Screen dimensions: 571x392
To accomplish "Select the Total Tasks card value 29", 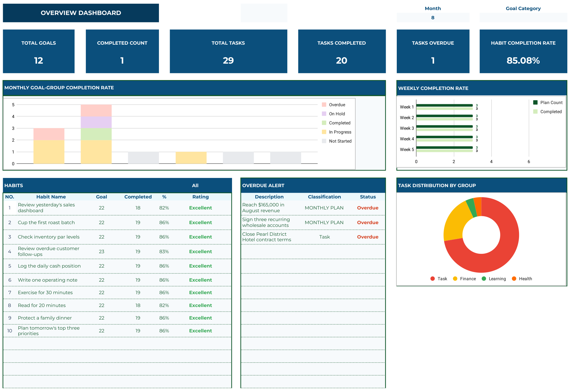I will 228,61.
